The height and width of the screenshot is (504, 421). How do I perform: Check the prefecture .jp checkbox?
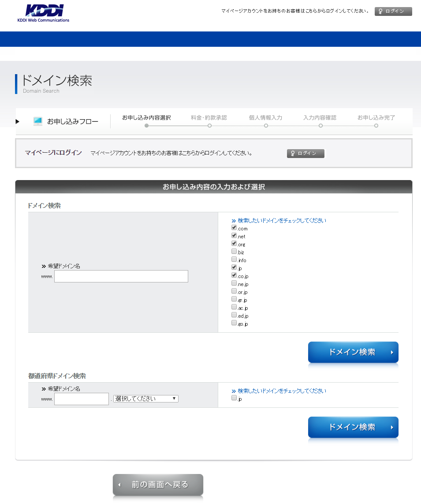click(x=234, y=398)
